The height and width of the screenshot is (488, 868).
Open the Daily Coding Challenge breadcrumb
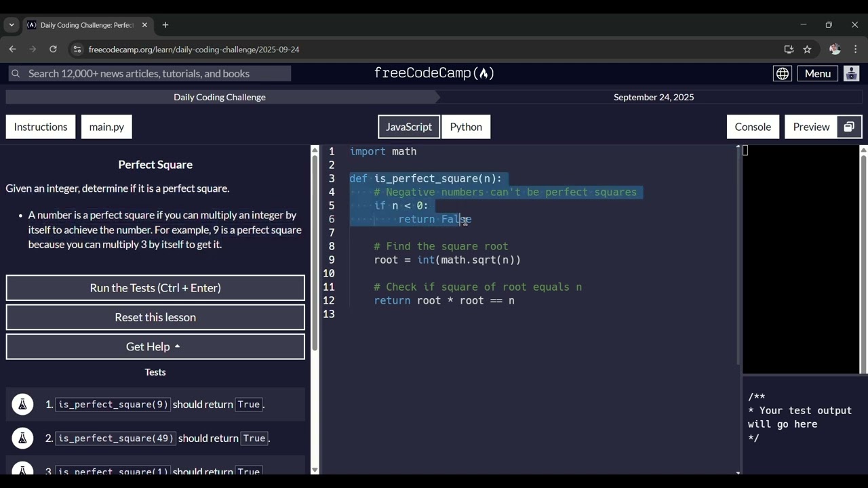click(x=220, y=97)
